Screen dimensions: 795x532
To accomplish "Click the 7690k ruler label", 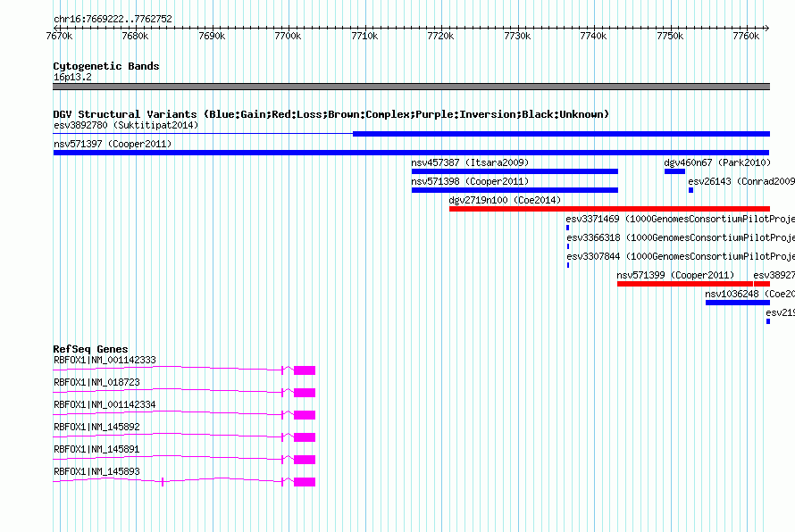I will 212,36.
